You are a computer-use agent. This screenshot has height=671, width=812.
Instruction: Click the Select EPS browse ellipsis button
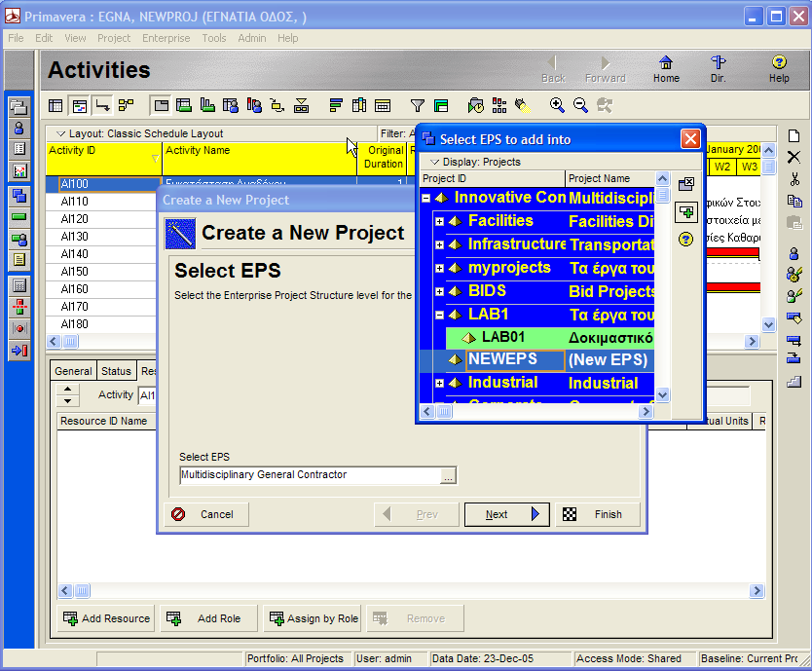tap(448, 475)
